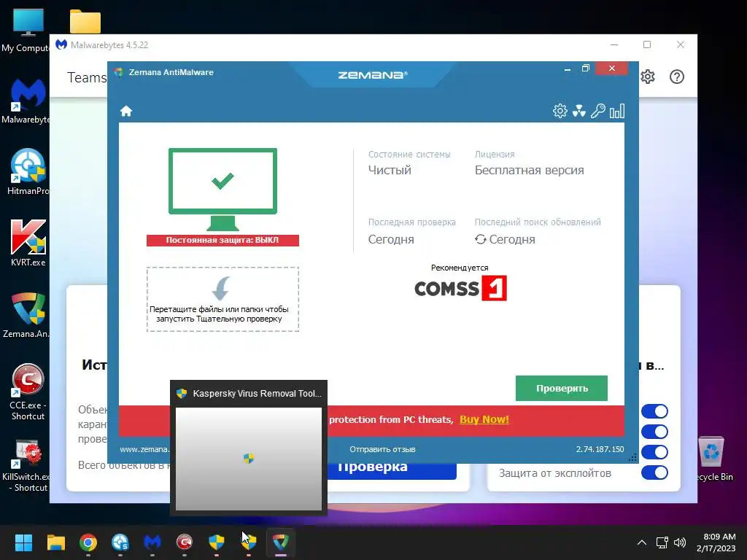Open Malwarebytes settings gear icon
747x560 pixels.
coord(648,77)
